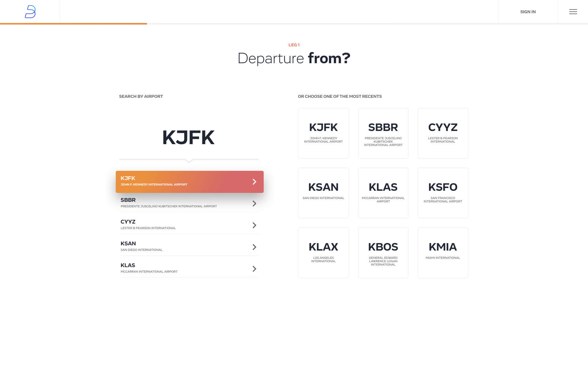Click the chevron next to KLAS list row

point(254,269)
